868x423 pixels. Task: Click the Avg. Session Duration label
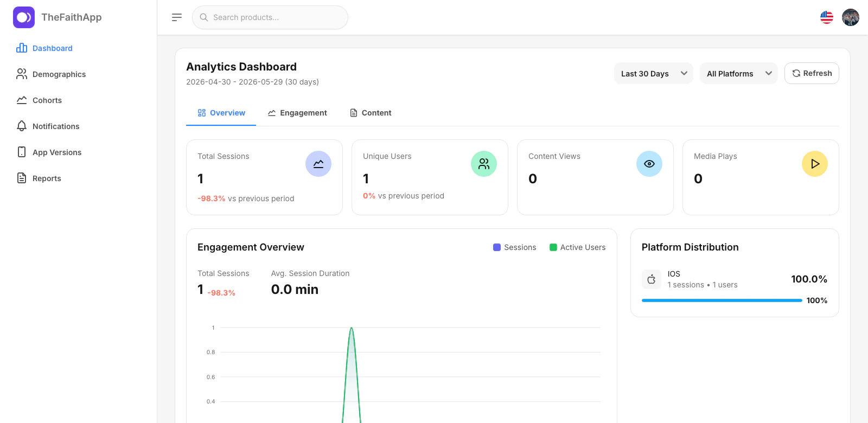310,273
